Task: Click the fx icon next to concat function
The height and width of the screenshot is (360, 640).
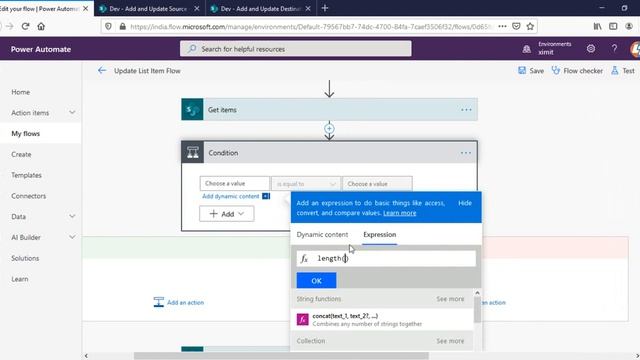Action: click(302, 319)
